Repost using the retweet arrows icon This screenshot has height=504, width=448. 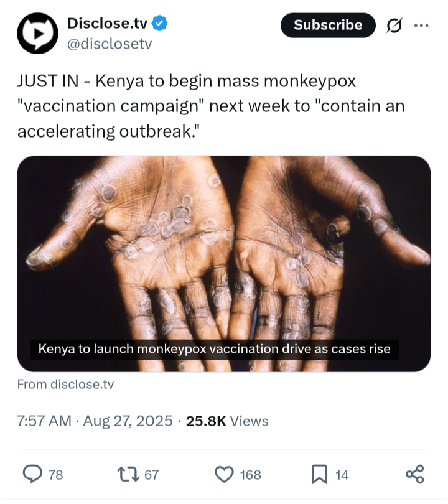128,475
